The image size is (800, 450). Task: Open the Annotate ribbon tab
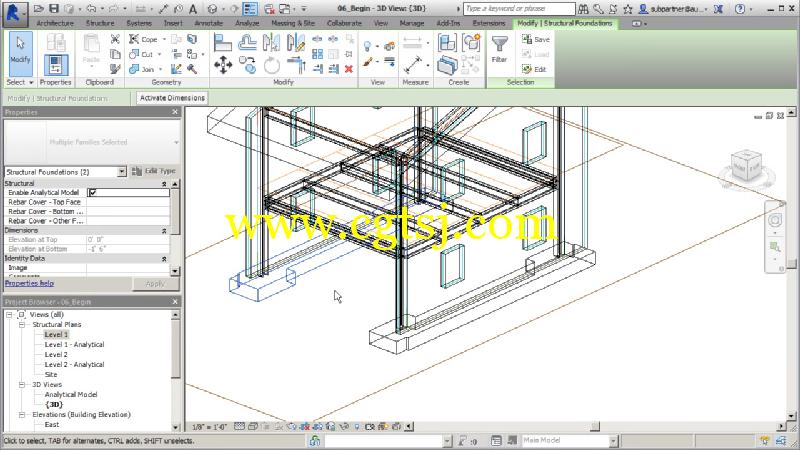[209, 23]
